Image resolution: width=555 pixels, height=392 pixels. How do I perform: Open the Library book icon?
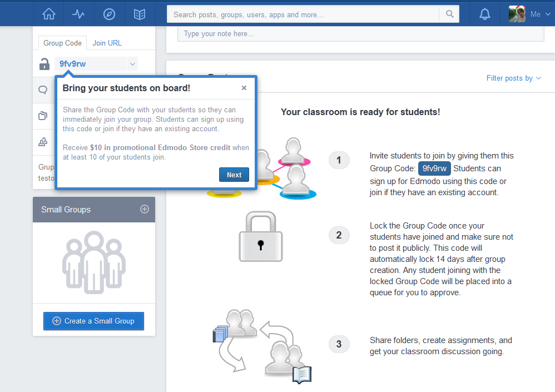click(140, 14)
